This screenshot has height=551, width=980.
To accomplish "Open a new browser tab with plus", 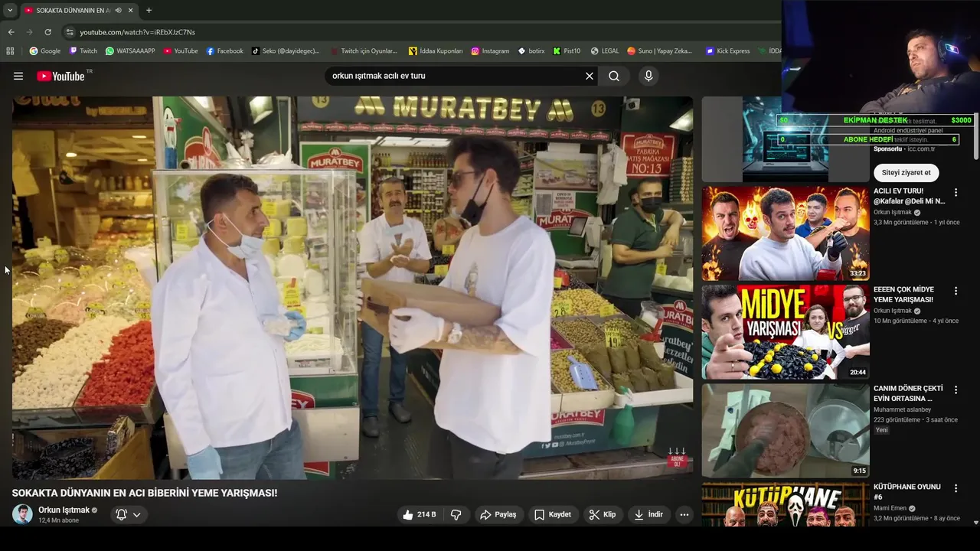I will (x=149, y=11).
